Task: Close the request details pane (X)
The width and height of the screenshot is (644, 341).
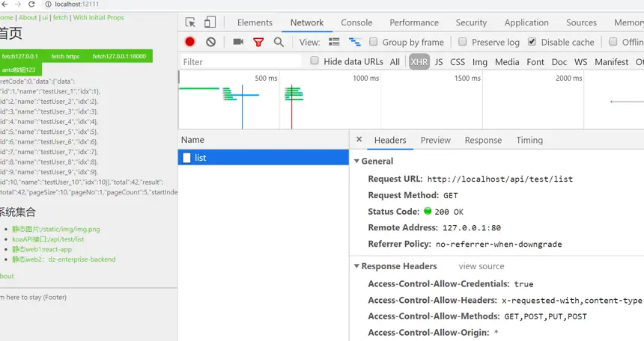Action: click(359, 140)
